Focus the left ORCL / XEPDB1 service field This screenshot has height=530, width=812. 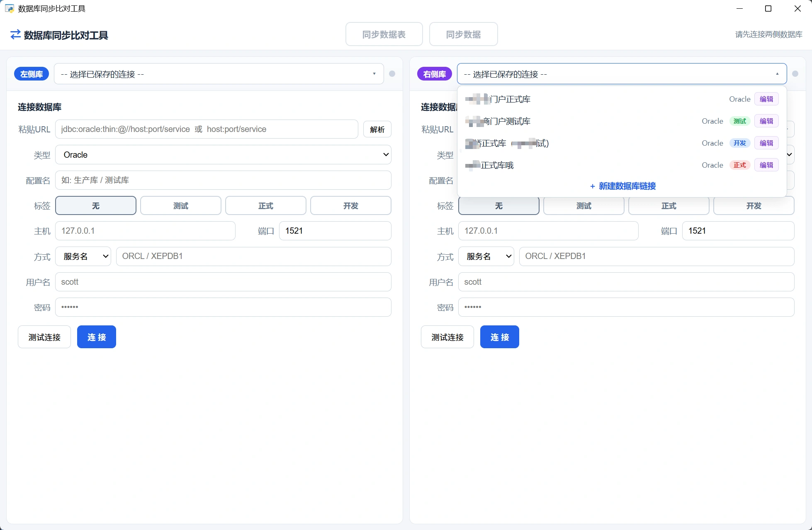point(254,256)
